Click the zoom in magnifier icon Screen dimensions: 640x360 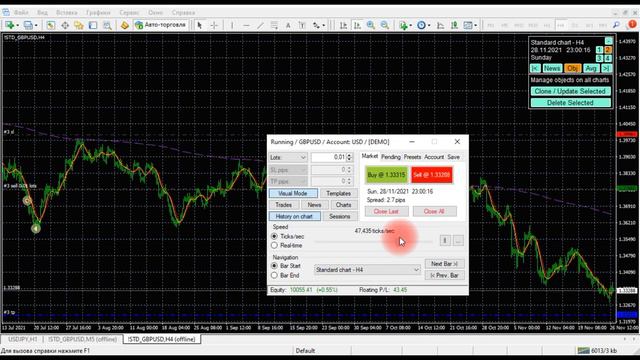pos(371,25)
